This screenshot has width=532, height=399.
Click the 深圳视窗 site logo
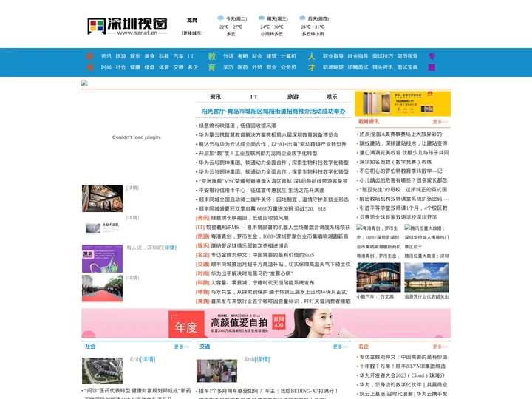tap(127, 26)
